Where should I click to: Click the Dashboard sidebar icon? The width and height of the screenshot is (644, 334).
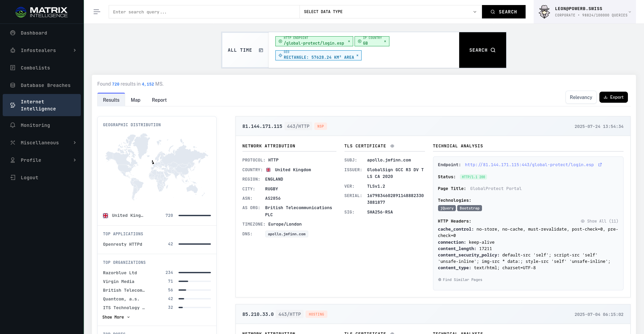coord(13,33)
